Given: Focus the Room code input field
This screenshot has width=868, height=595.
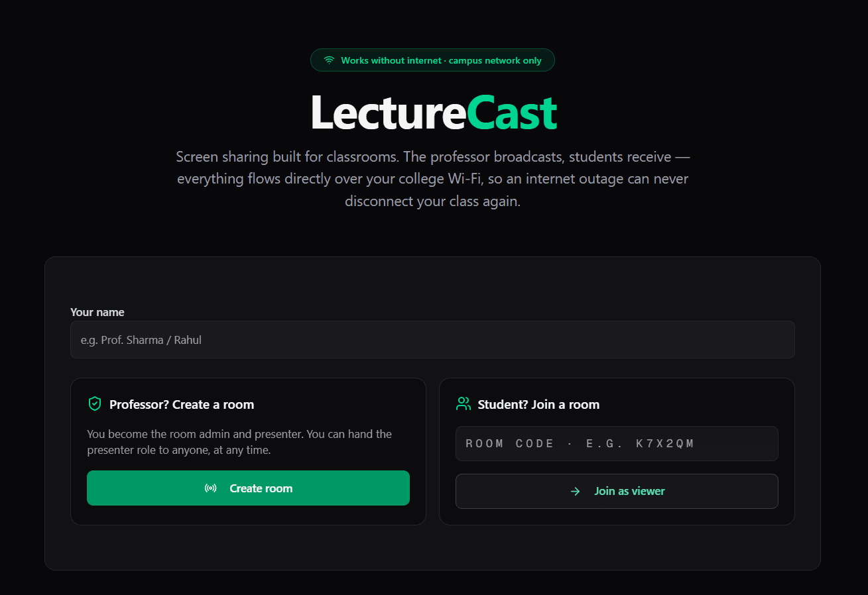Looking at the screenshot, I should (617, 443).
